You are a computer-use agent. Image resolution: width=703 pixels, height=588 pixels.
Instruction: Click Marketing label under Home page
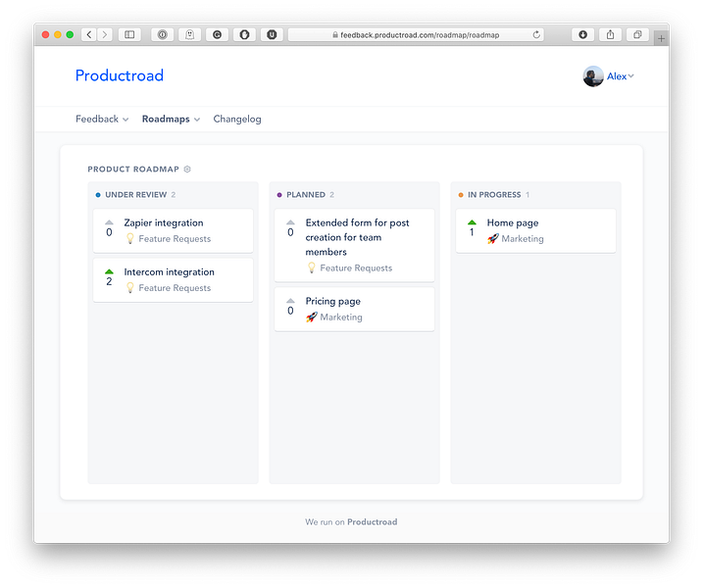tap(523, 239)
